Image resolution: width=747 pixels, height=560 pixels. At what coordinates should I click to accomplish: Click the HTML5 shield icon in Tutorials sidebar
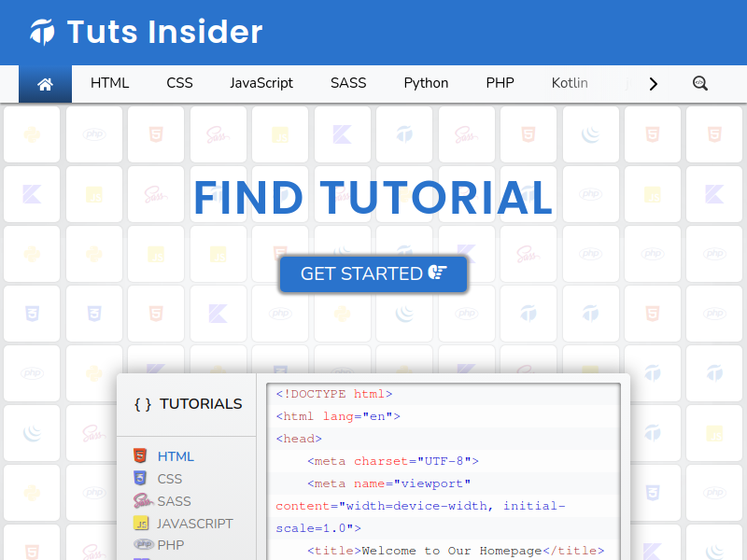(140, 456)
